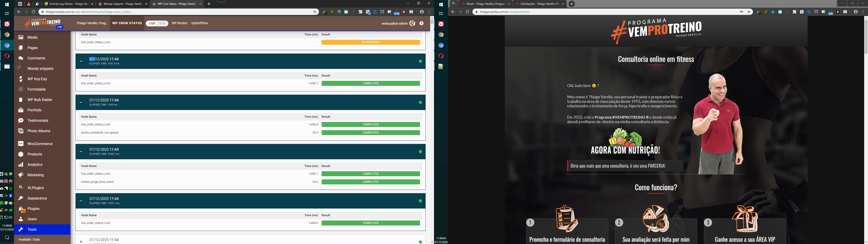Open WP Rocket in top bar
Image resolution: width=868 pixels, height=244 pixels.
click(x=179, y=23)
